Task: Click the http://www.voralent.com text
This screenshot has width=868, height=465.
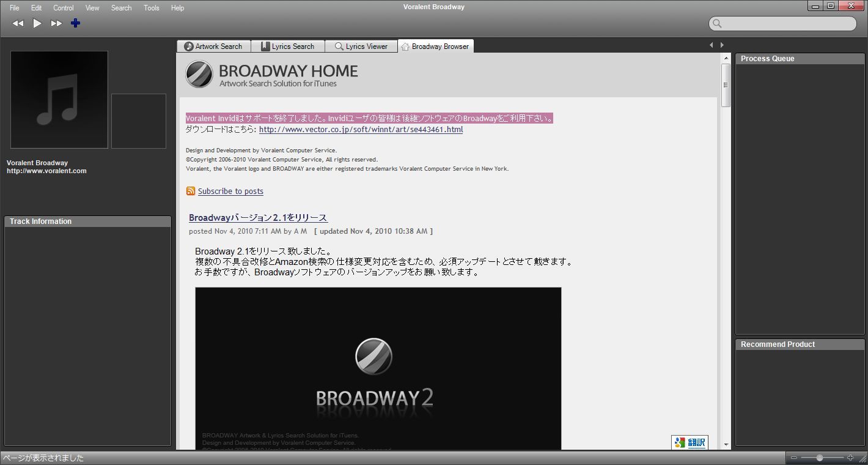Action: point(46,171)
